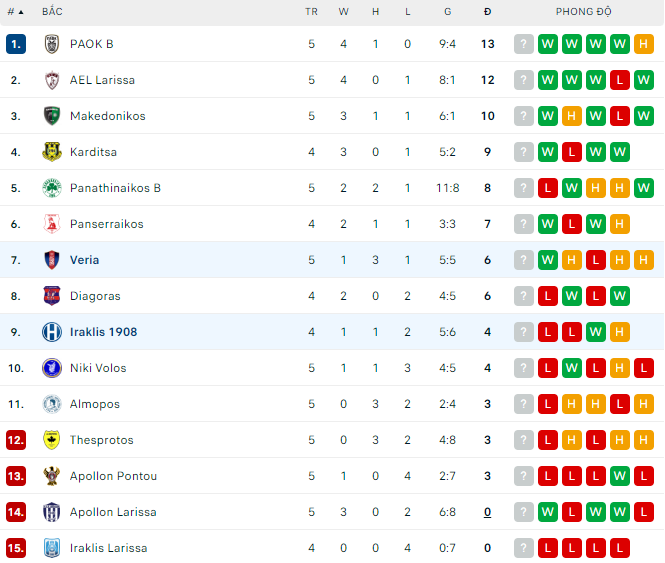Open the Makedonikos team name link

click(108, 116)
